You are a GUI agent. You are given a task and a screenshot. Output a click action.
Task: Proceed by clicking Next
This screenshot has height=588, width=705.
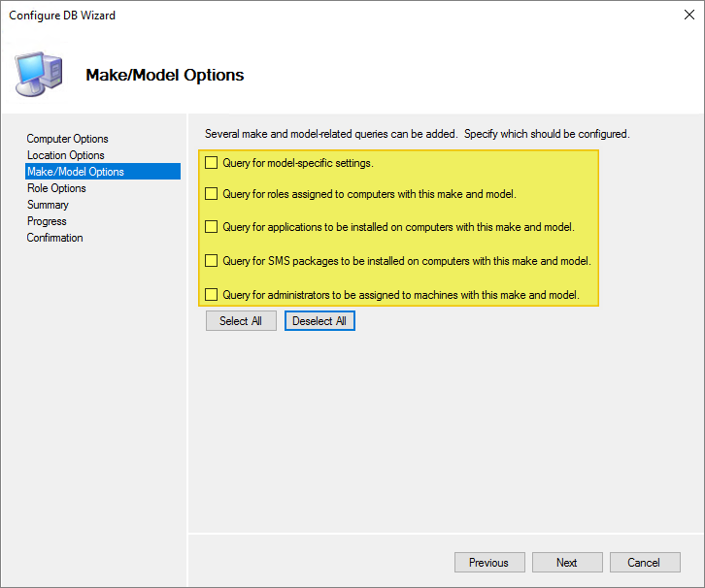tap(567, 563)
